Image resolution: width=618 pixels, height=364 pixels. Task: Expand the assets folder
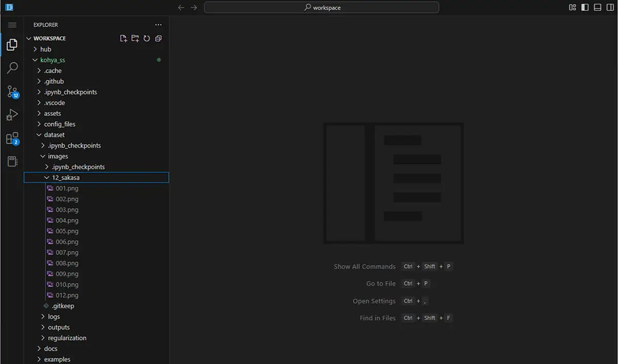click(x=96, y=114)
